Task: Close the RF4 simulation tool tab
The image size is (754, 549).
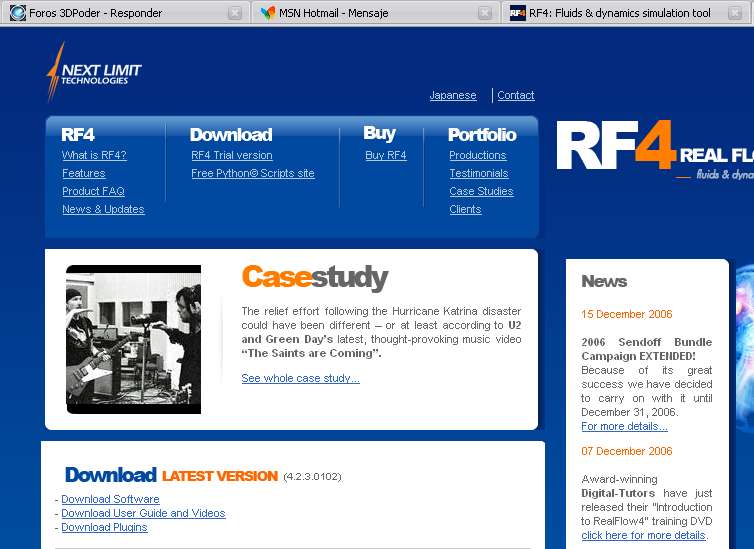Action: coord(735,13)
